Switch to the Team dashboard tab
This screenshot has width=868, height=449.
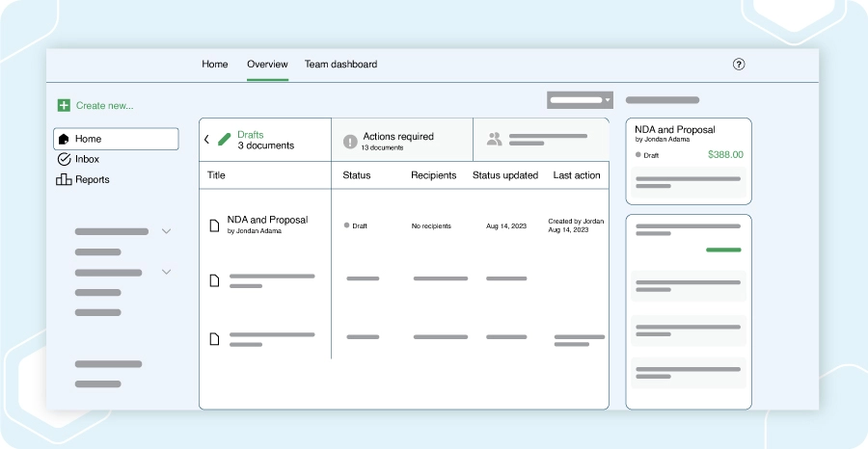(x=341, y=65)
